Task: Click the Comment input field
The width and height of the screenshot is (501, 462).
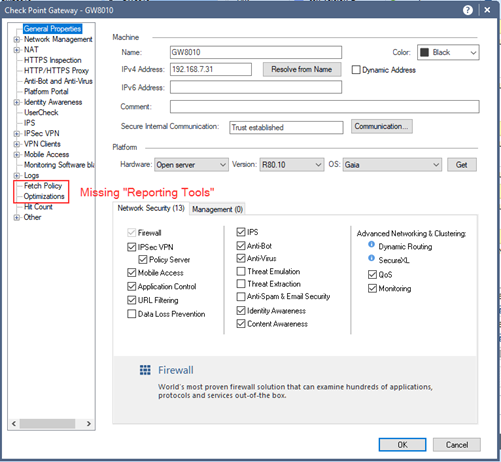Action: [x=325, y=107]
